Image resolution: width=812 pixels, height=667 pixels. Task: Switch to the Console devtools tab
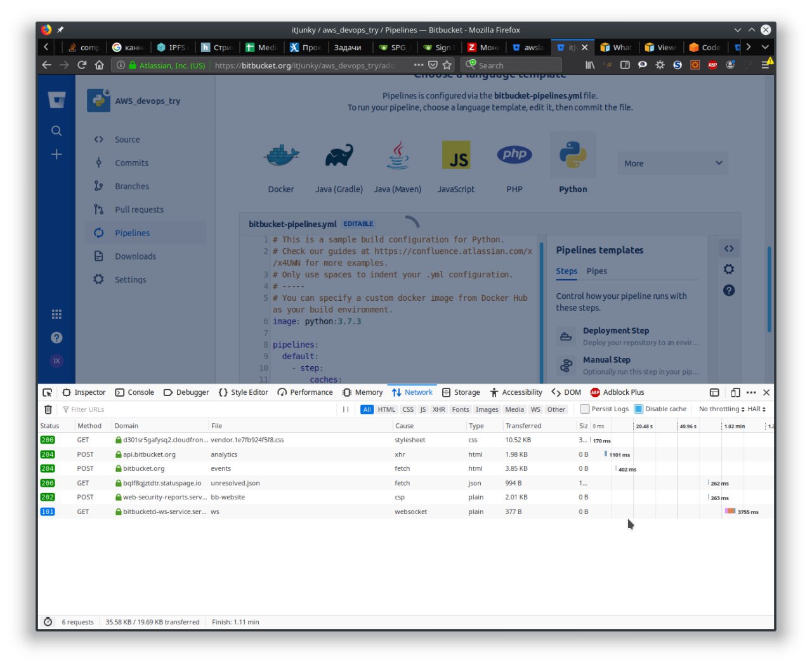(134, 392)
